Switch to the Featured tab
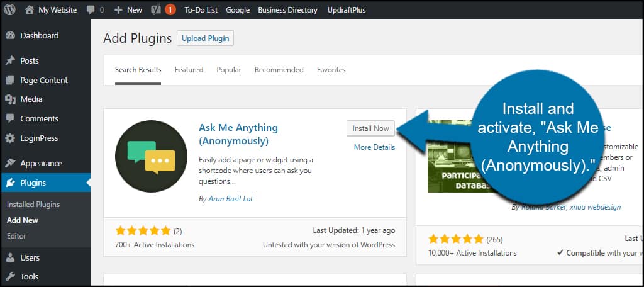This screenshot has width=644, height=287. [189, 70]
